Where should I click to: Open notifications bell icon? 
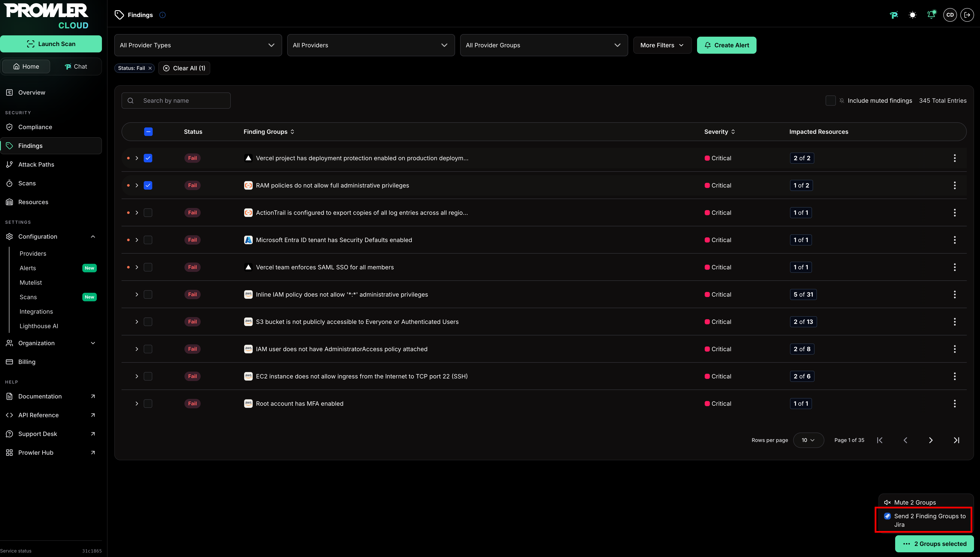tap(931, 14)
